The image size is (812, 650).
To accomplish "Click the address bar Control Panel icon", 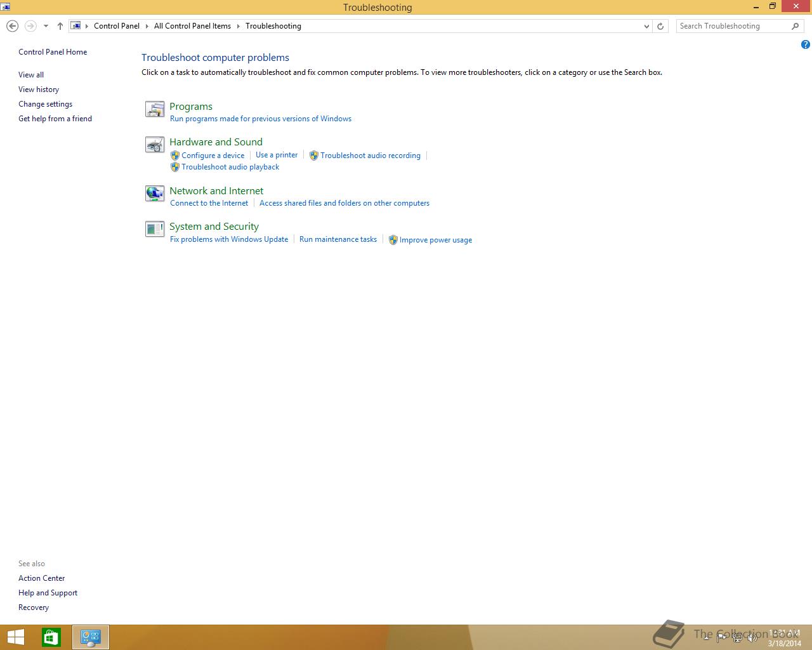I will click(x=75, y=26).
